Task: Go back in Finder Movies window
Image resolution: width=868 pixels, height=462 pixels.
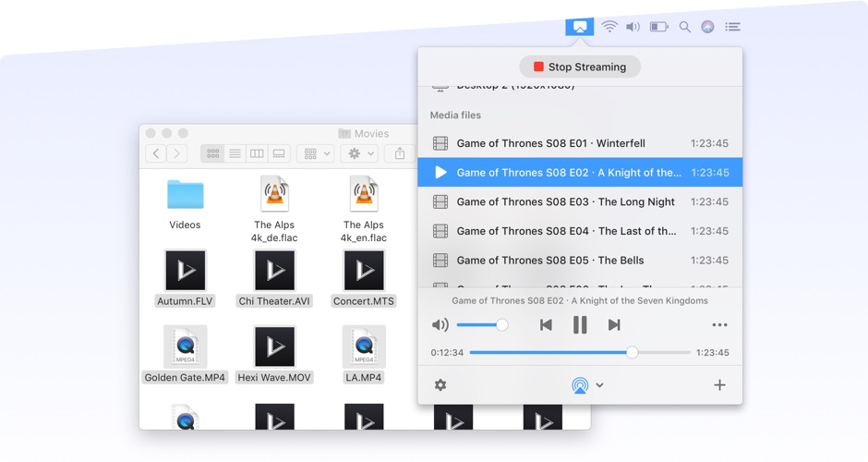Action: coord(156,153)
